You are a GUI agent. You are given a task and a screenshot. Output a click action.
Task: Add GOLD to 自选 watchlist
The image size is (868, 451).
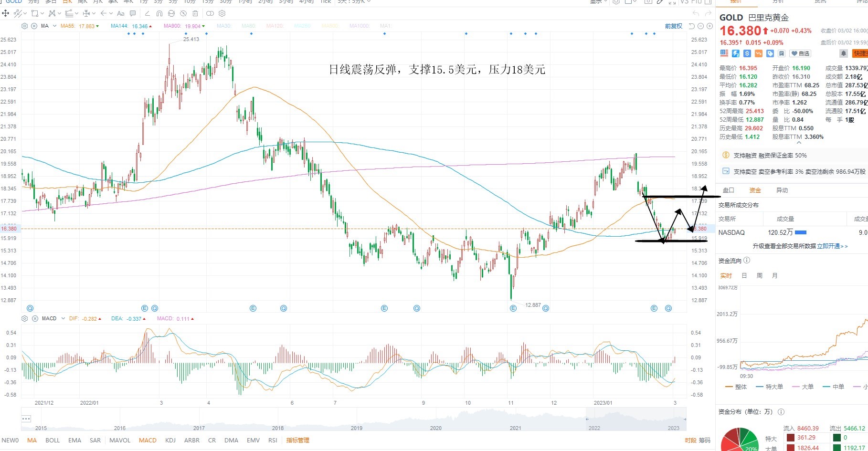(x=800, y=53)
